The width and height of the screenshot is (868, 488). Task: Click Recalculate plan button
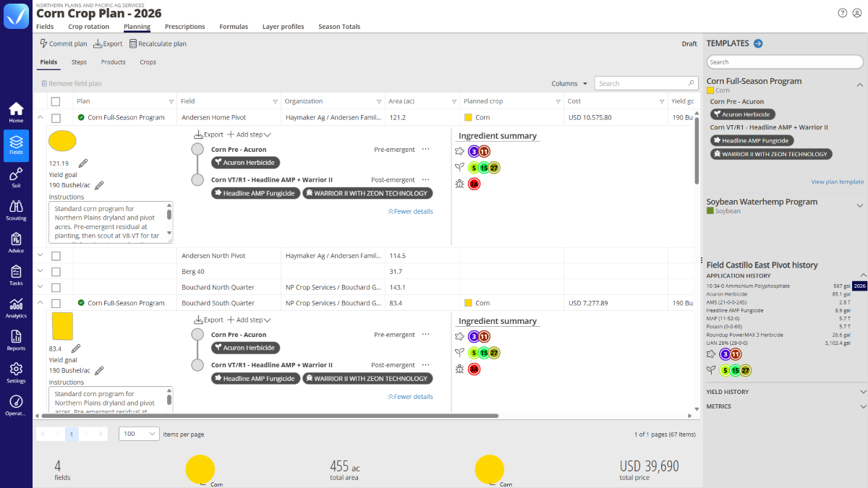click(x=158, y=43)
